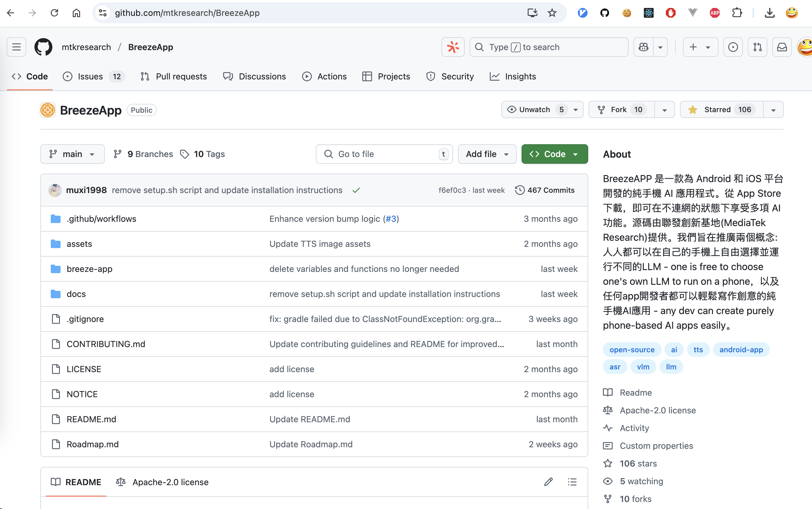Edit README using the pencil icon
Viewport: 812px width, 509px height.
coord(548,482)
